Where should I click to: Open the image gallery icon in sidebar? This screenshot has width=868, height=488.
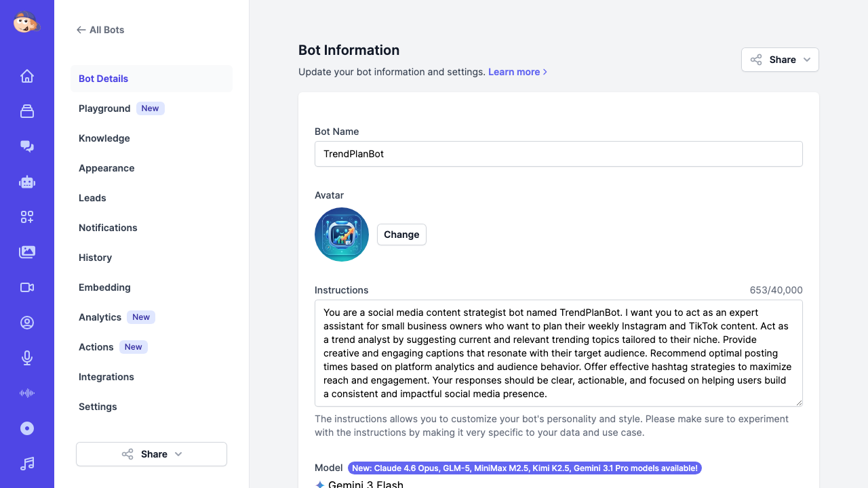pos(27,251)
